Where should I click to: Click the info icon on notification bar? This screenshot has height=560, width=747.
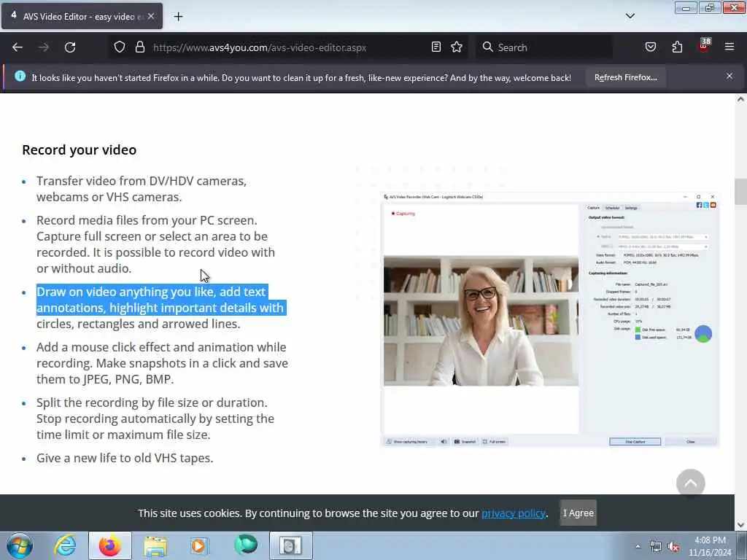[20, 76]
